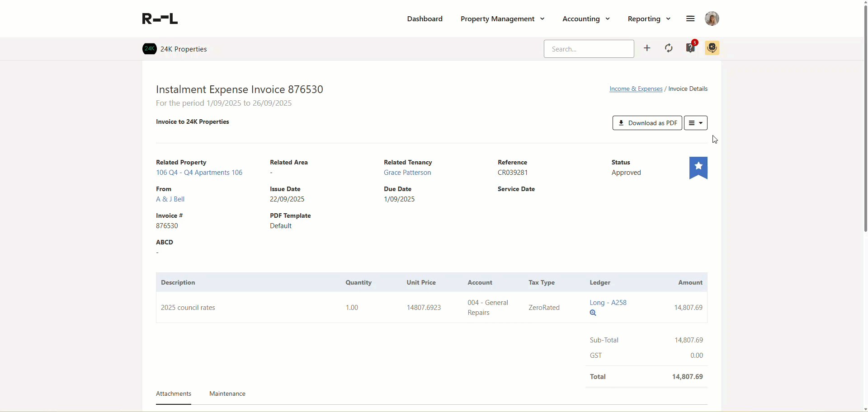Expand the Property Management dropdown
The image size is (868, 412).
(502, 19)
